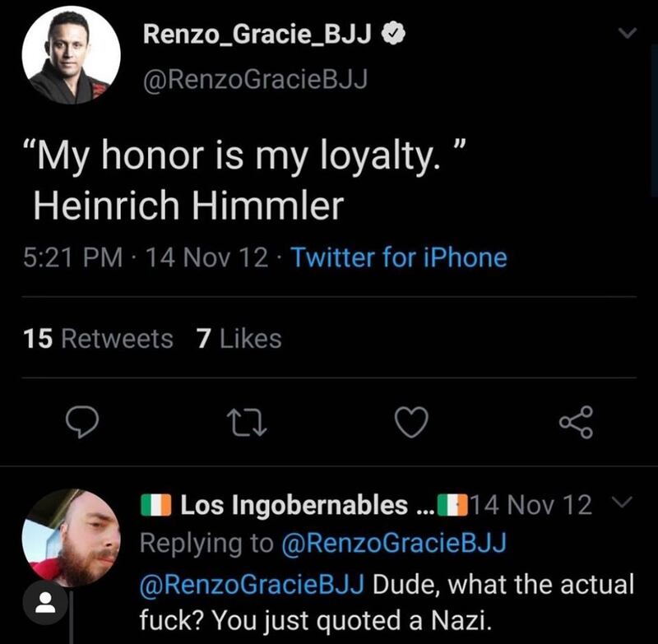658x644 pixels.
Task: Open the Los Ingobernables display name
Action: coord(296,504)
